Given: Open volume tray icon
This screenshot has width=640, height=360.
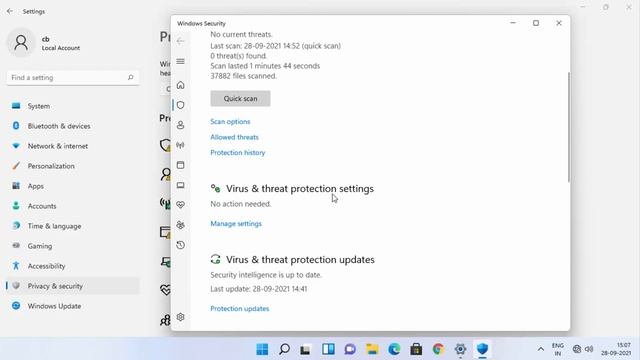Looking at the screenshot, I should click(589, 349).
